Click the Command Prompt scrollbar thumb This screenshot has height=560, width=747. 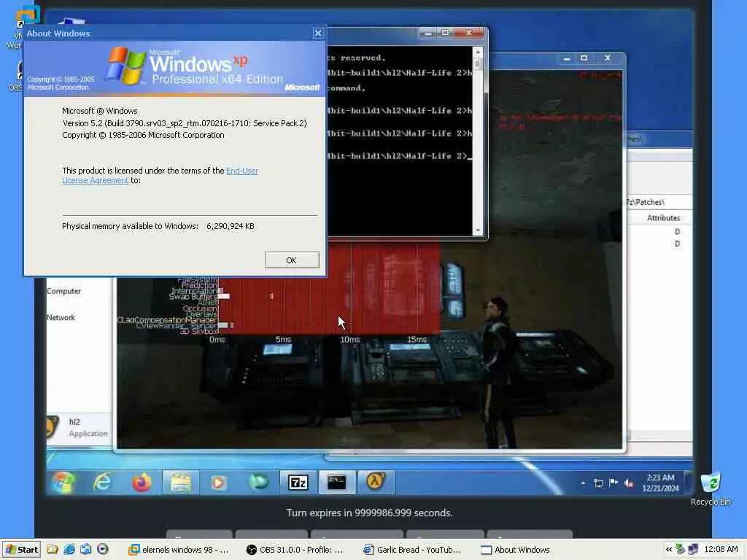click(478, 64)
